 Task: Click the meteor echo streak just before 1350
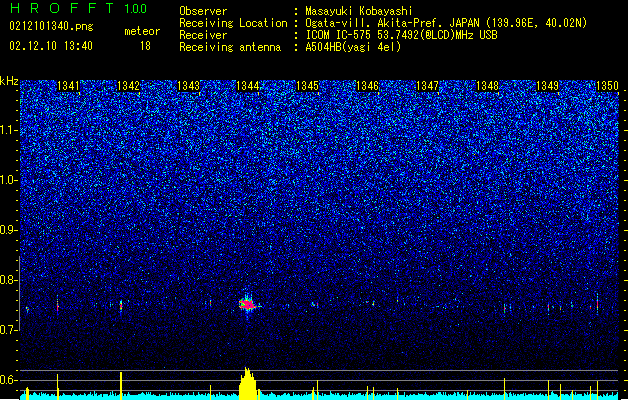pyautogui.click(x=597, y=303)
